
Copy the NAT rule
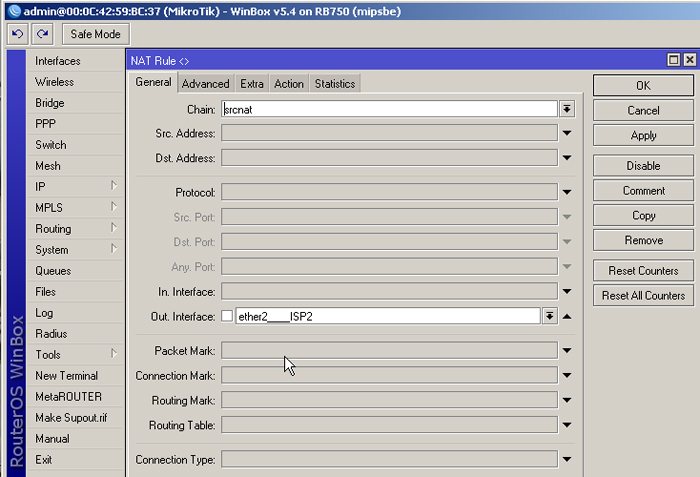click(x=643, y=215)
